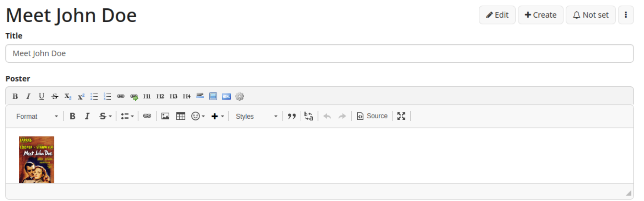Insert an image in the editor

(x=165, y=116)
